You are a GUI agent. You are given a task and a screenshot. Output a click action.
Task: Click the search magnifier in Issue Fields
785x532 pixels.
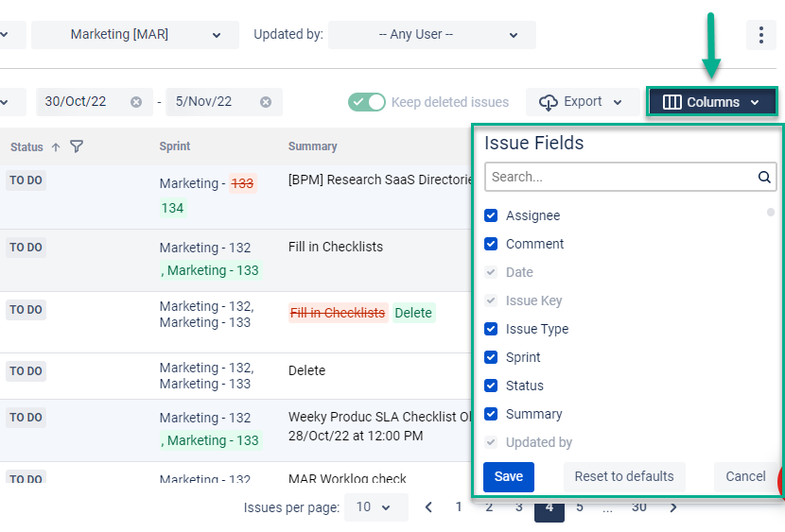(764, 177)
